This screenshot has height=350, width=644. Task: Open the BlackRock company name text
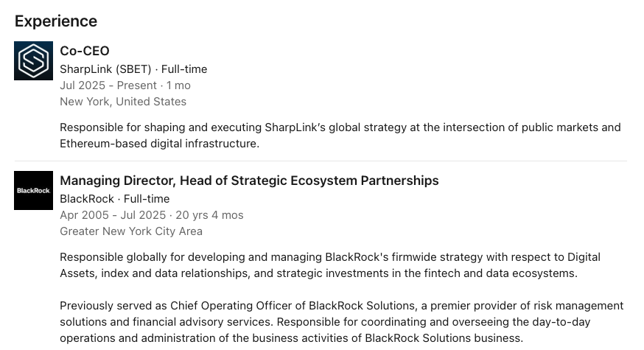[x=87, y=199]
